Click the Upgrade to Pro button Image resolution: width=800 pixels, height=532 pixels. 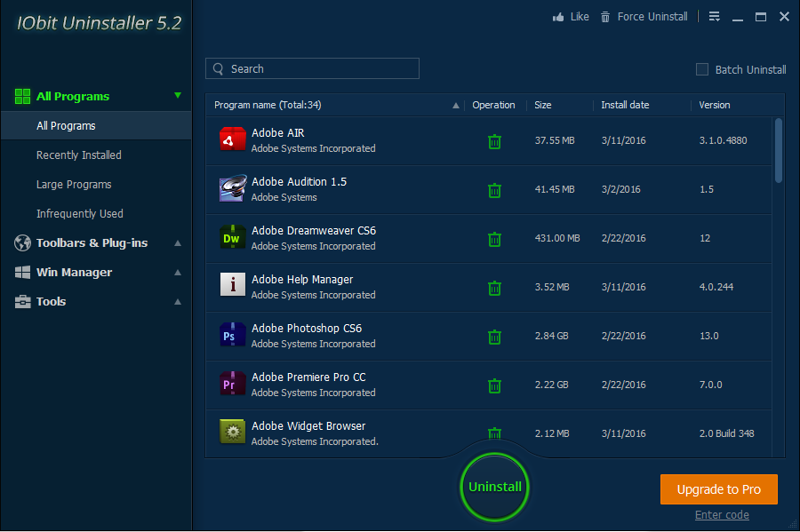718,489
